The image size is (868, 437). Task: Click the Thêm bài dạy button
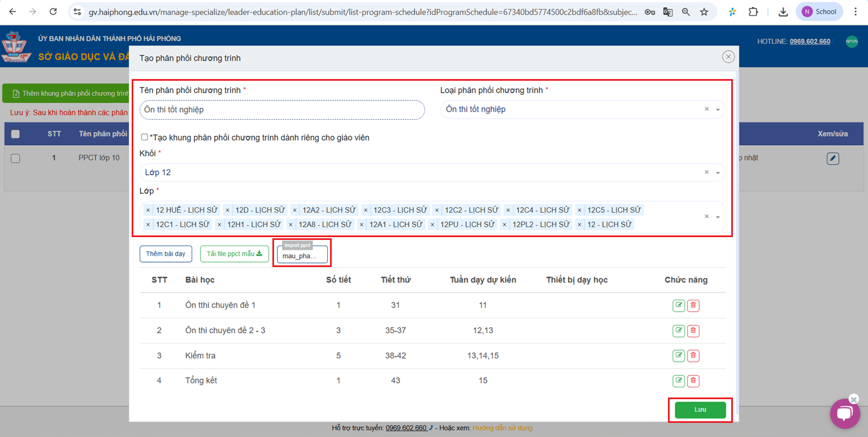click(x=166, y=254)
